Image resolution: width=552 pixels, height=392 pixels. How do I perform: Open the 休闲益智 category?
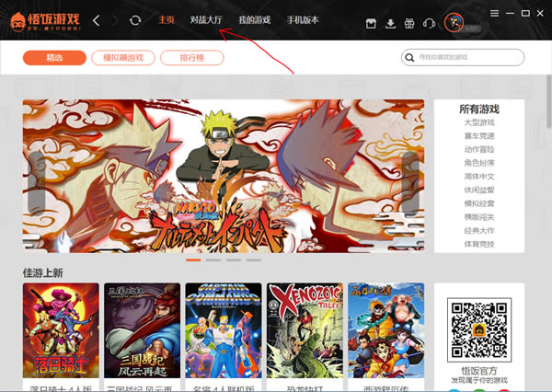(x=479, y=190)
